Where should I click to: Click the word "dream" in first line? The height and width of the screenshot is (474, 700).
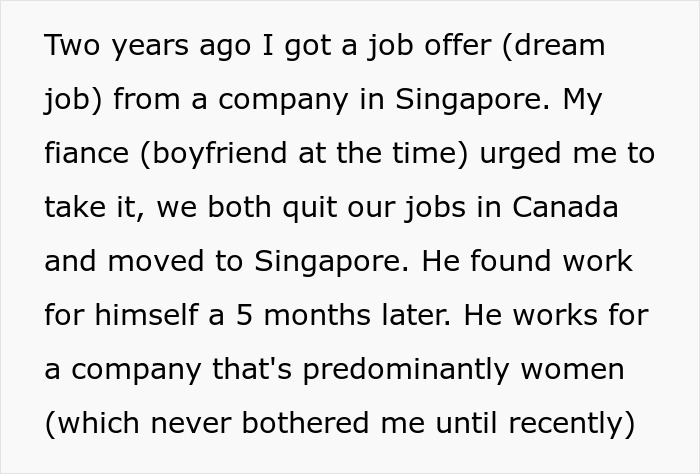pyautogui.click(x=564, y=46)
